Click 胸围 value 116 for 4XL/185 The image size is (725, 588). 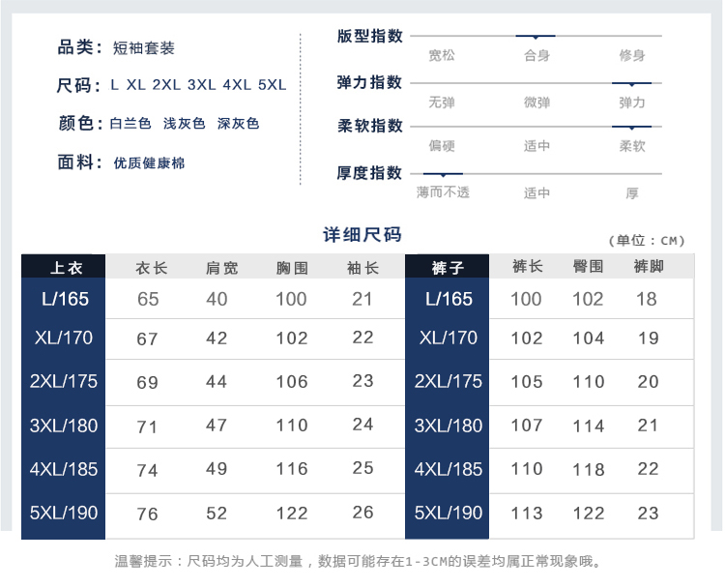coord(292,469)
